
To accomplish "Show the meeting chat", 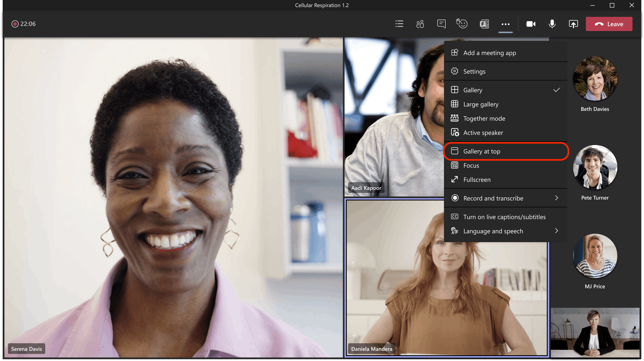I will coord(441,24).
